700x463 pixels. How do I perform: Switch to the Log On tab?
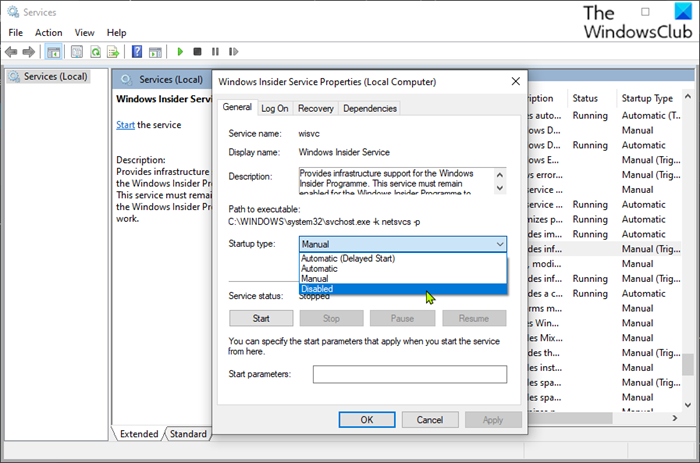(275, 108)
